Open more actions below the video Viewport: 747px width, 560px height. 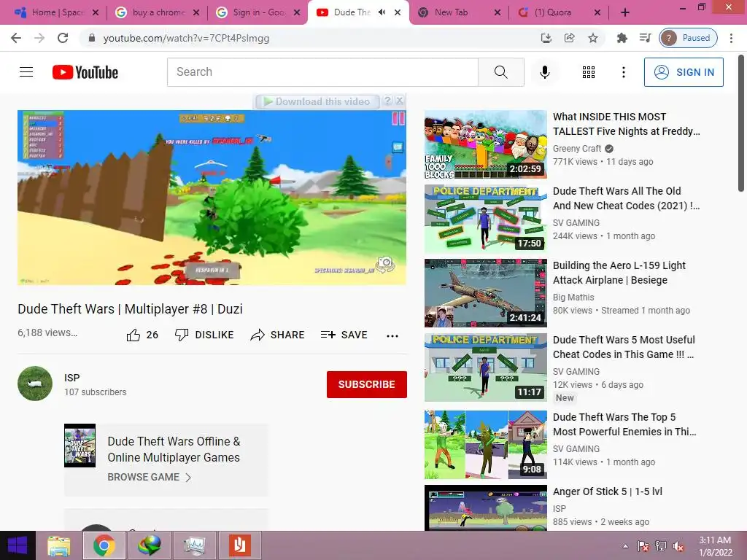(x=392, y=335)
